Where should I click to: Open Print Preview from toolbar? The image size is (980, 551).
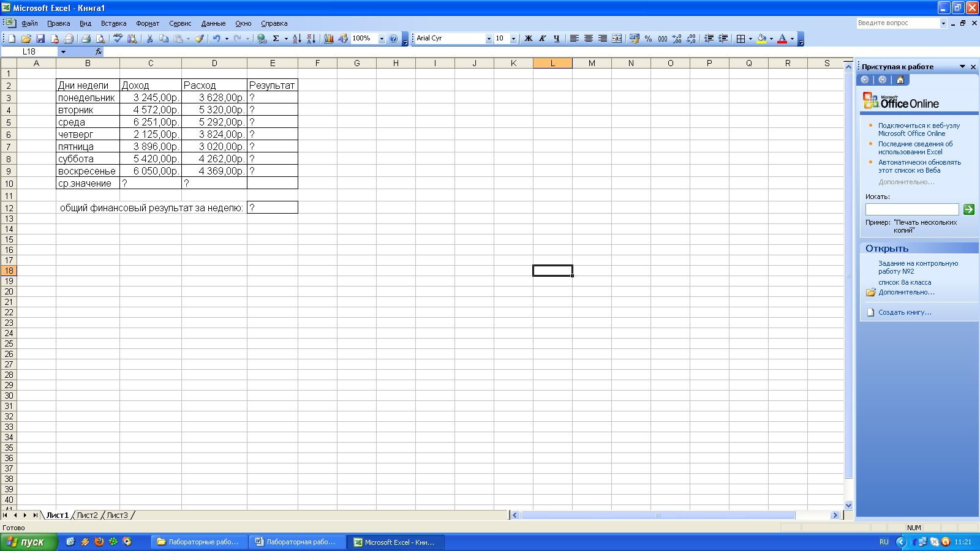100,39
